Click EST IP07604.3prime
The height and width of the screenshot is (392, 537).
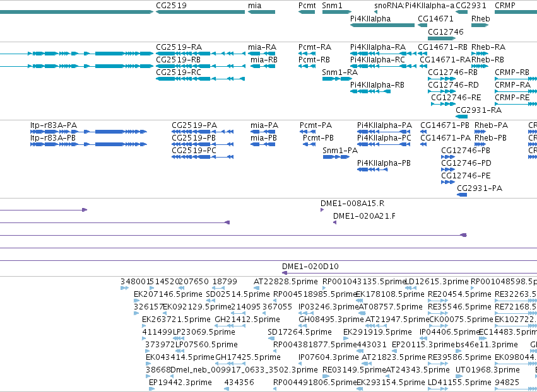300,364
